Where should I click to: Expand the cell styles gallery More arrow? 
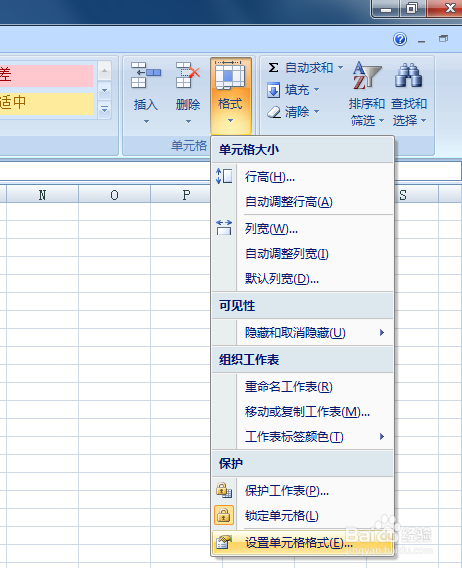coord(104,109)
